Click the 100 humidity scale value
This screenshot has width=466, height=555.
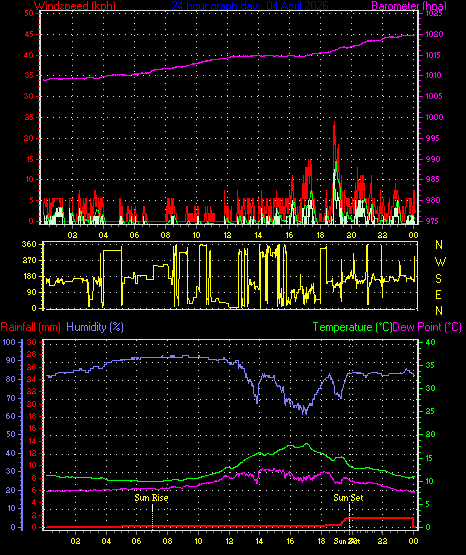coord(8,342)
